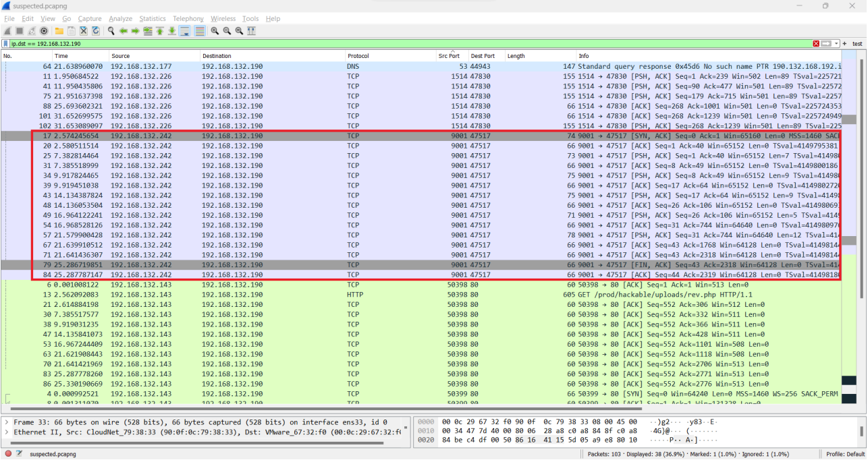Close the current capture file icon
The width and height of the screenshot is (868, 460).
coord(84,31)
